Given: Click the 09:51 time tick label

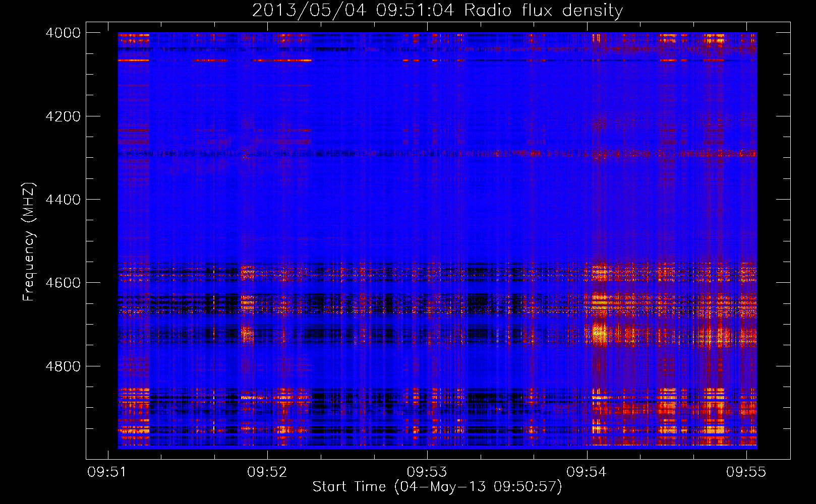Looking at the screenshot, I should 107,472.
